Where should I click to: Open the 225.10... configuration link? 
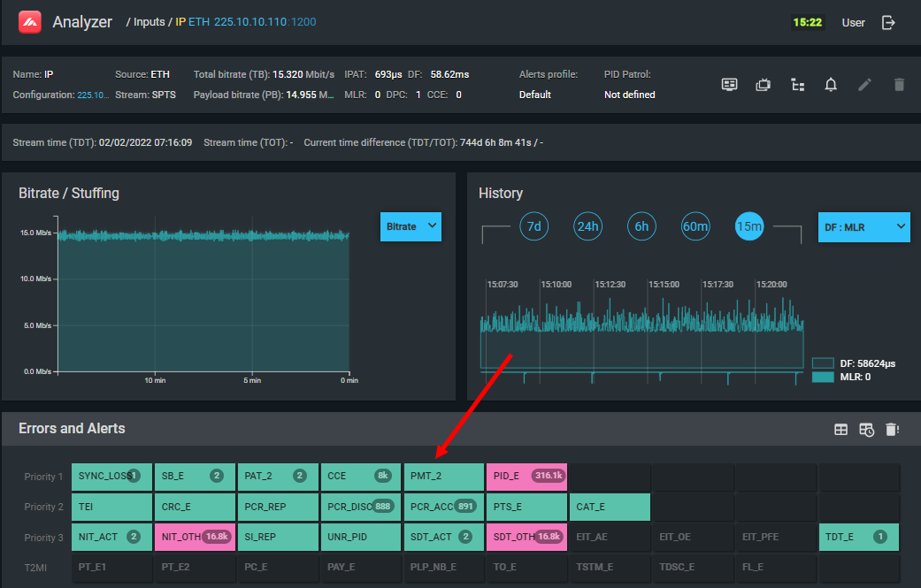click(x=92, y=95)
